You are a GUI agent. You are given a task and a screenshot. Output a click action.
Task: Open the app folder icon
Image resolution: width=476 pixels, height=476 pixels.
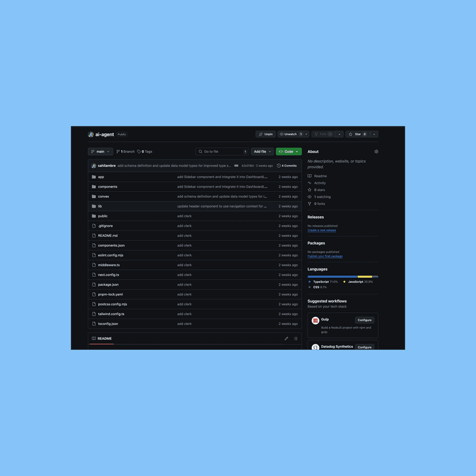[x=94, y=176]
